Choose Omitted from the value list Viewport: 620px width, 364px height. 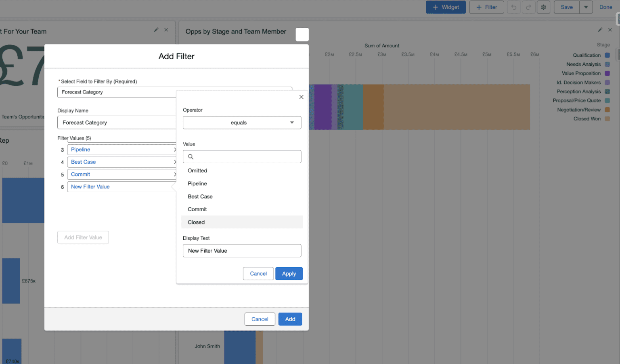242,171
